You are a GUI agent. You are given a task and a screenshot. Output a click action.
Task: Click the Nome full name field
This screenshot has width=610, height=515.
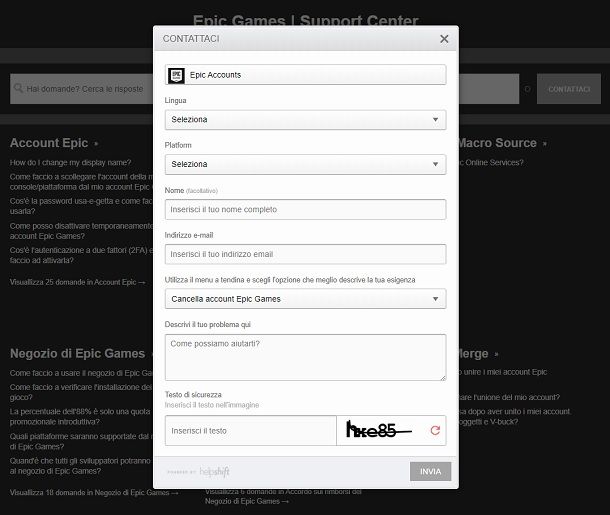pos(305,210)
